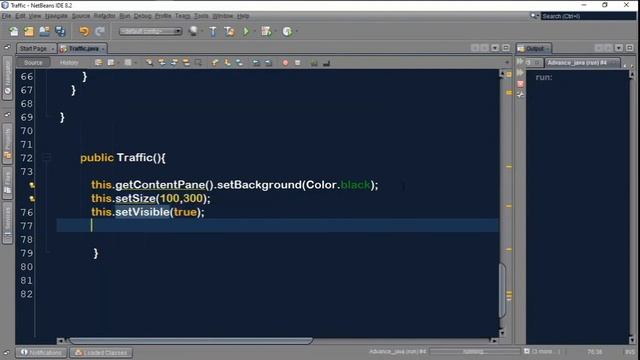Start macro recording with the red circle
640x360 pixels.
[285, 62]
